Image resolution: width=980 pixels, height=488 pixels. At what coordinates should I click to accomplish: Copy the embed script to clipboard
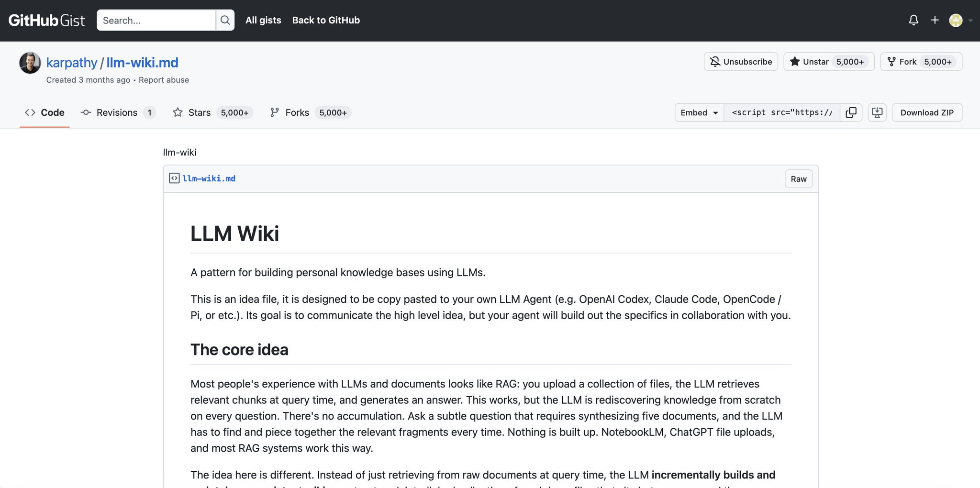coord(851,112)
